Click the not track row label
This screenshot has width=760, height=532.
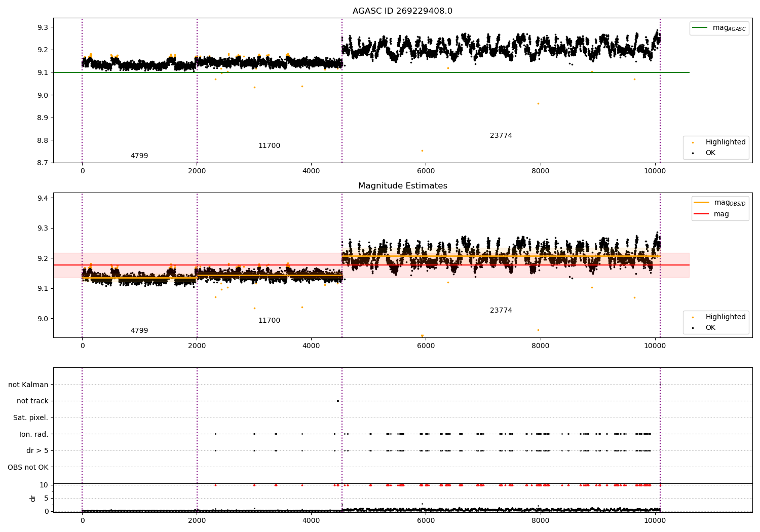32,401
